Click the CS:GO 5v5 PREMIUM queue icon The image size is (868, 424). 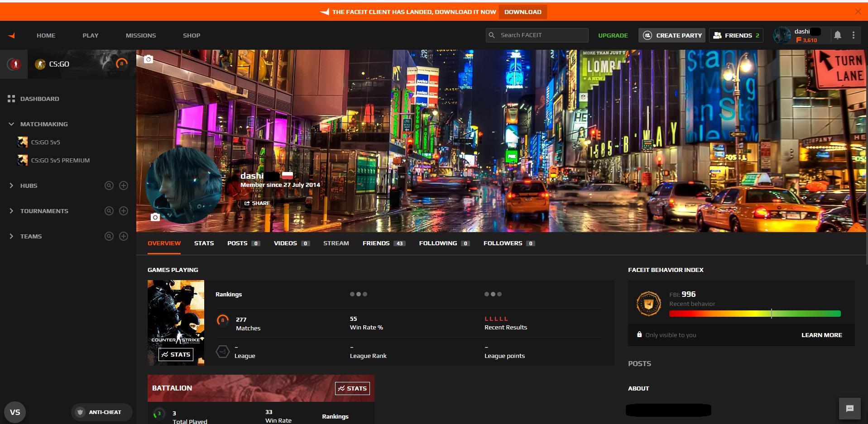coord(22,160)
